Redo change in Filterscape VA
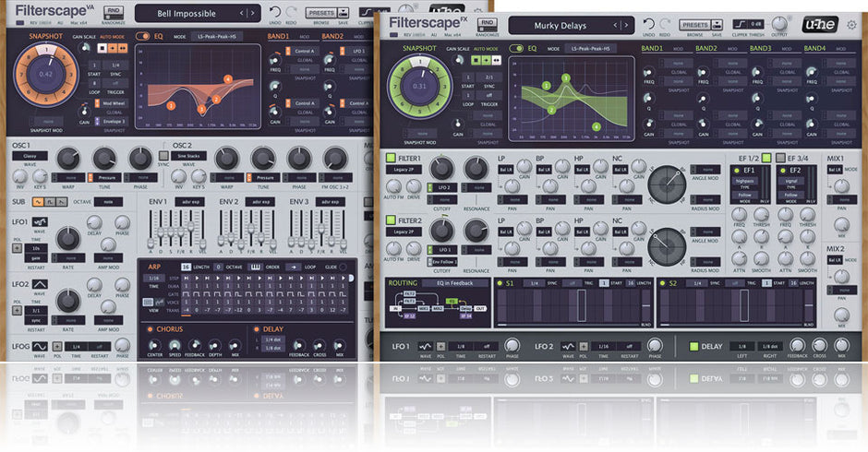This screenshot has height=452, width=868. tap(291, 12)
